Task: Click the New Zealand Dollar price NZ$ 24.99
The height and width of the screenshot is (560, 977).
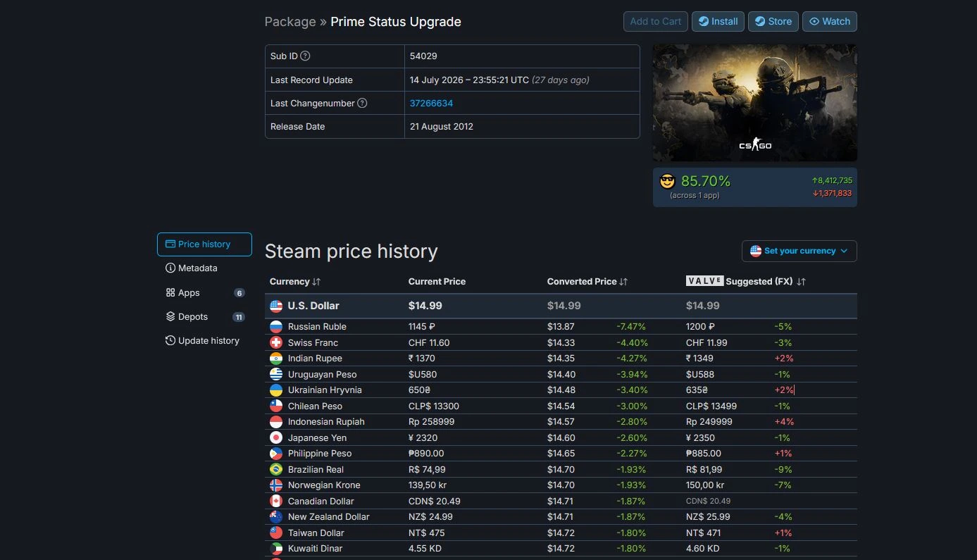Action: [430, 517]
